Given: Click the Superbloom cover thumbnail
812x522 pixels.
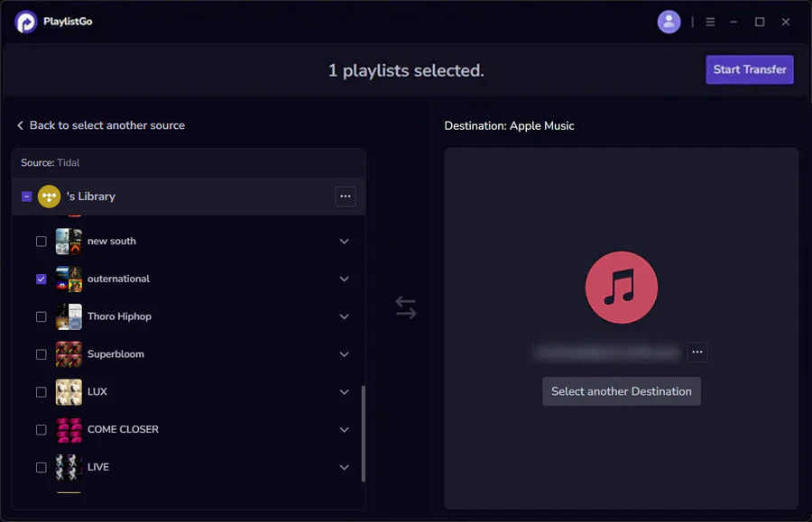Looking at the screenshot, I should [x=69, y=354].
